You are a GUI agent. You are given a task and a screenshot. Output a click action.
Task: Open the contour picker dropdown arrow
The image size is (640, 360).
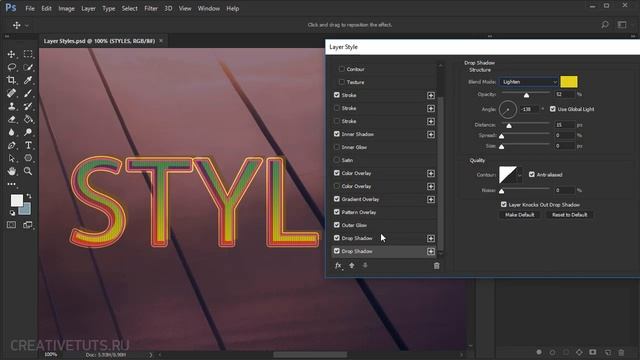[519, 175]
